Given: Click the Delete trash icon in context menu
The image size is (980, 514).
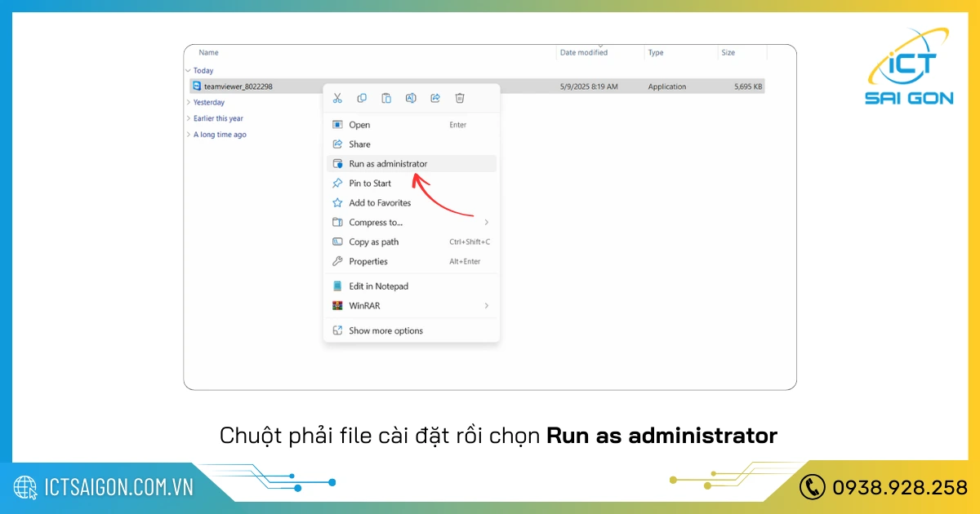Looking at the screenshot, I should pyautogui.click(x=460, y=98).
